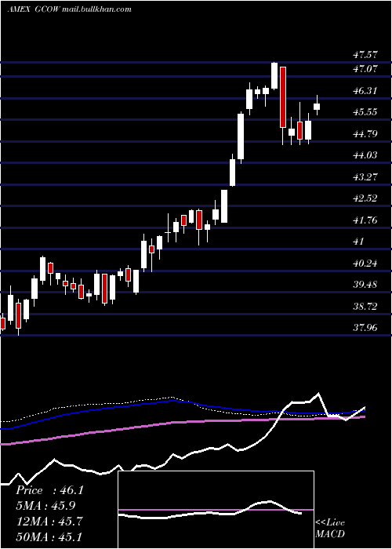The height and width of the screenshot is (549, 392).
Task: Click the 41.76 price axis label
Action: pyautogui.click(x=365, y=220)
